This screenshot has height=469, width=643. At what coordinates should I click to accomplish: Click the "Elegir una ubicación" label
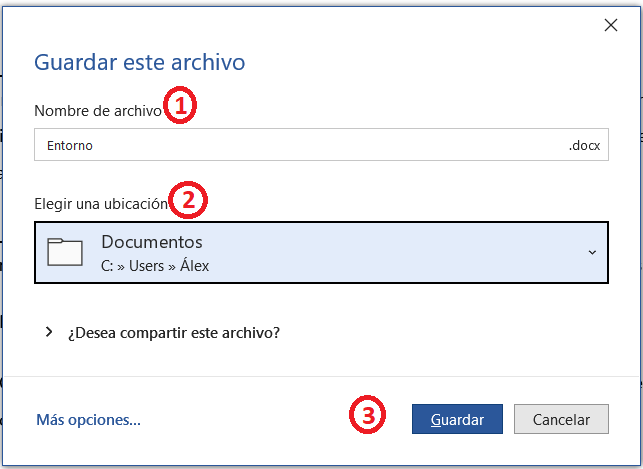(101, 204)
